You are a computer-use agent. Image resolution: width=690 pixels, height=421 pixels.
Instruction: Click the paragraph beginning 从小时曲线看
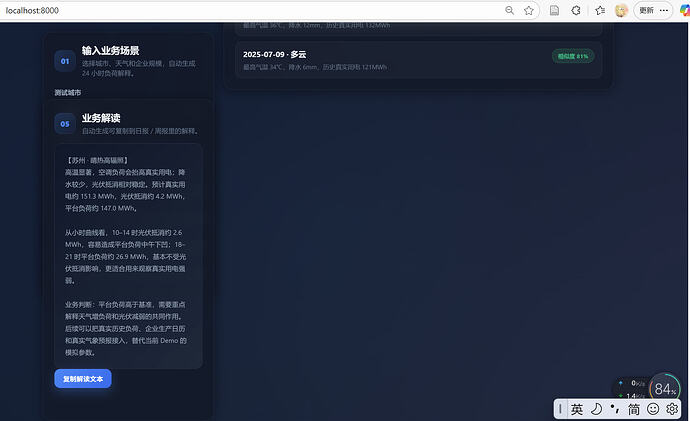(125, 256)
